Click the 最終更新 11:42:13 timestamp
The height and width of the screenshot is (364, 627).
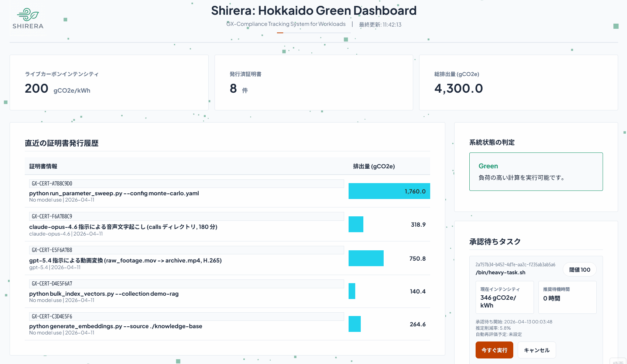[x=380, y=25]
